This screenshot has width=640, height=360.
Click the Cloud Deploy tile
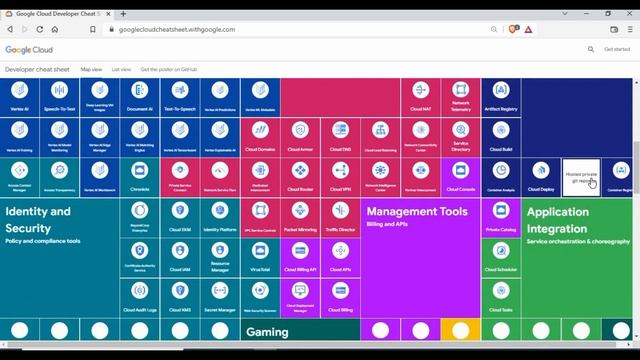[541, 178]
